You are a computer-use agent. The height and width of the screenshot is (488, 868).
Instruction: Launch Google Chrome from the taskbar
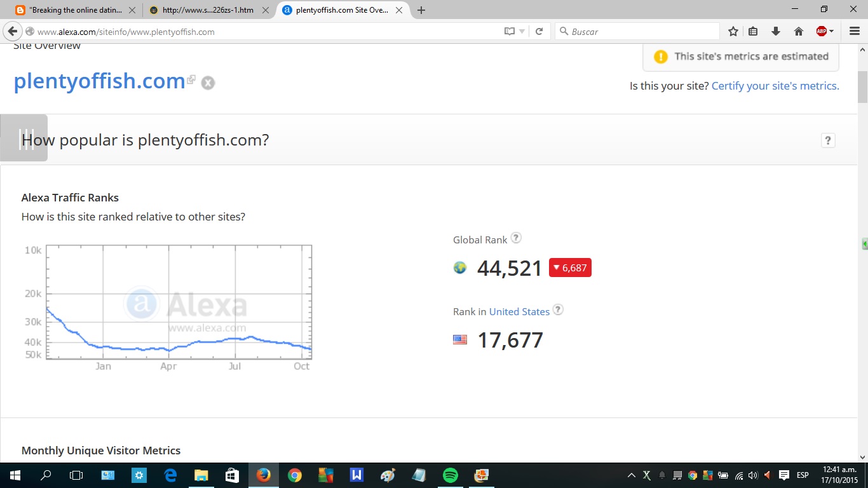[x=294, y=475]
